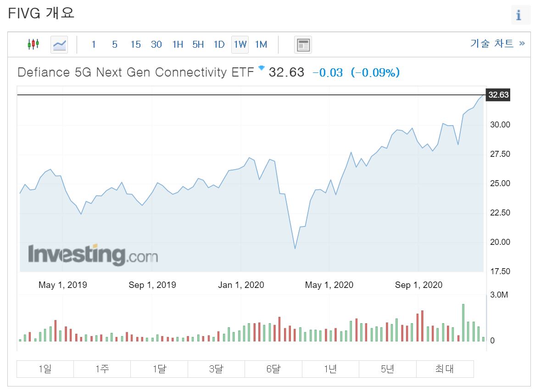Select the 15-minute interval
The image size is (535, 392).
(135, 44)
